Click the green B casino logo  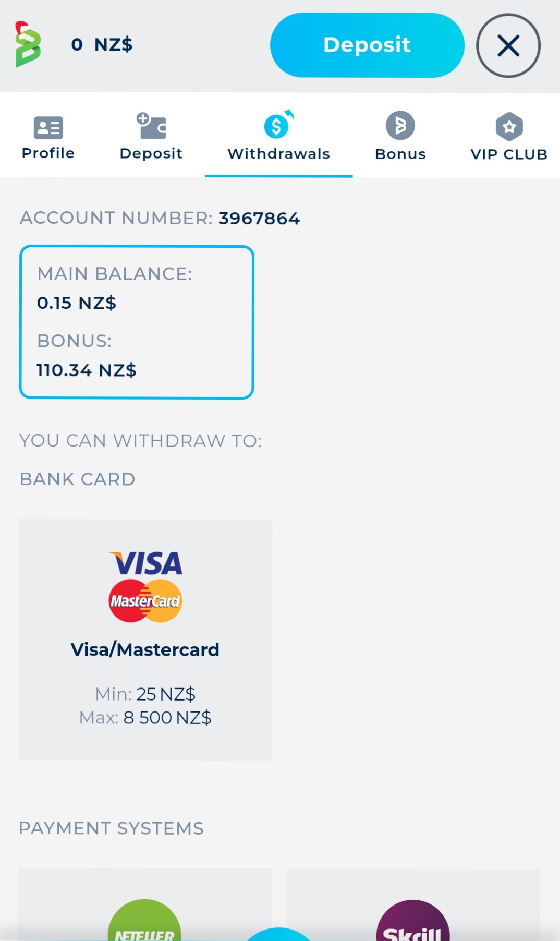(28, 45)
